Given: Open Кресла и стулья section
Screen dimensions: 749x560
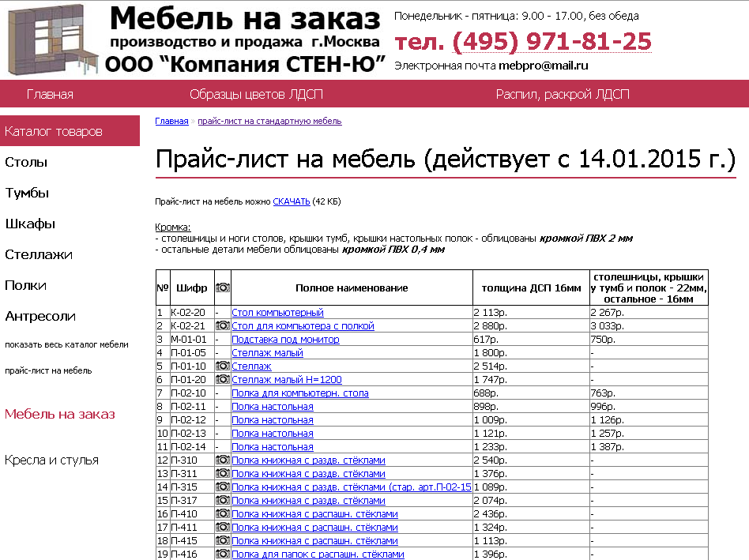Looking at the screenshot, I should coord(51,460).
